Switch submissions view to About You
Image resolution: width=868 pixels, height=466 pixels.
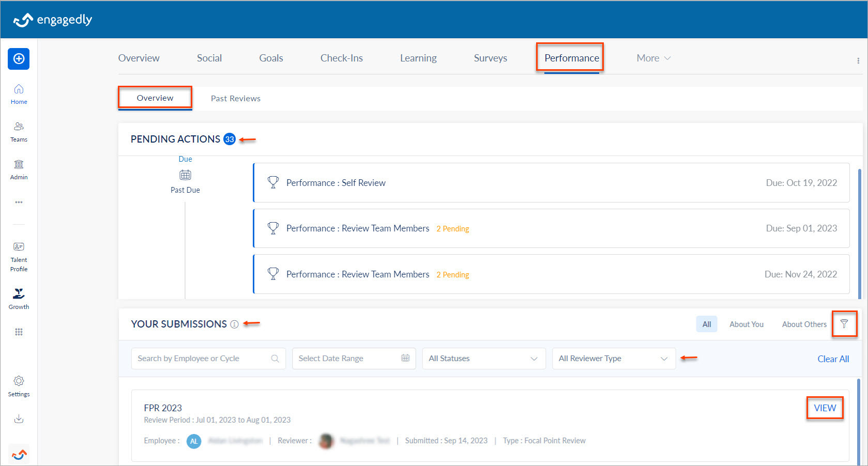click(746, 324)
